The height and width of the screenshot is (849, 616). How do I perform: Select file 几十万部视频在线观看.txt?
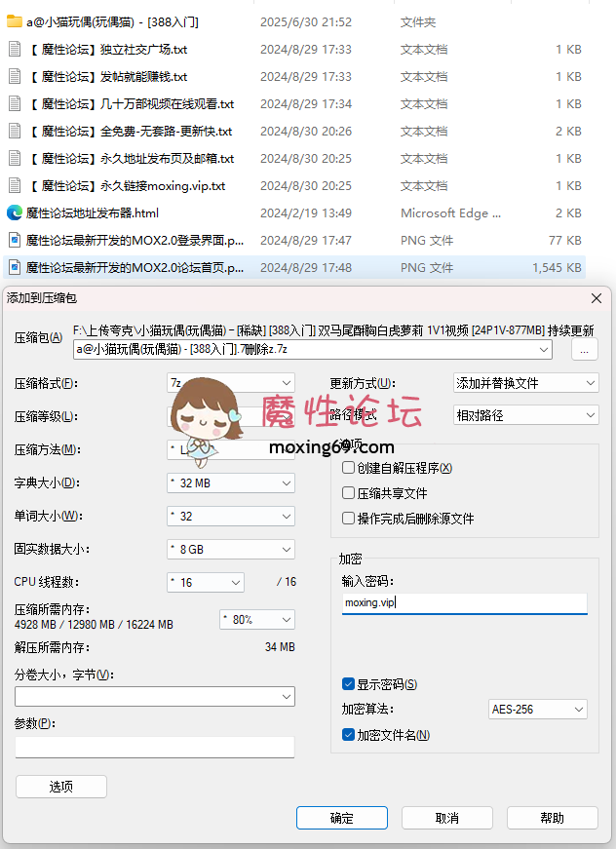(x=130, y=104)
